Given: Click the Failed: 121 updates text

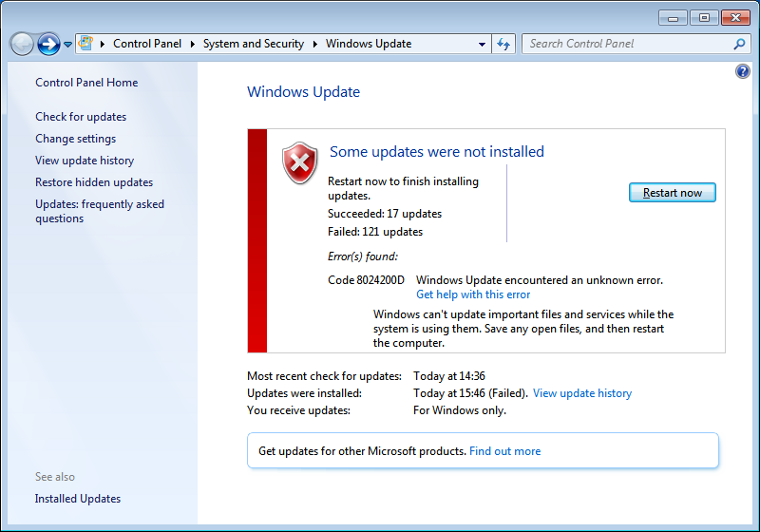Looking at the screenshot, I should (x=375, y=232).
